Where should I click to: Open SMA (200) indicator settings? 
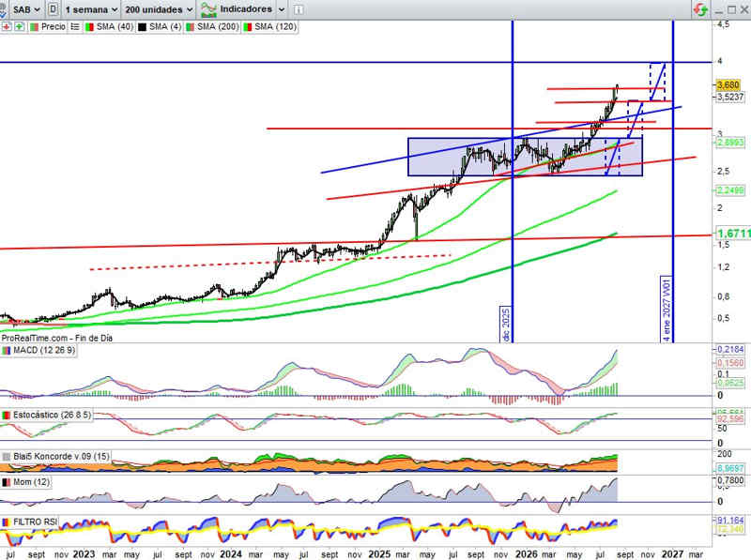click(218, 27)
